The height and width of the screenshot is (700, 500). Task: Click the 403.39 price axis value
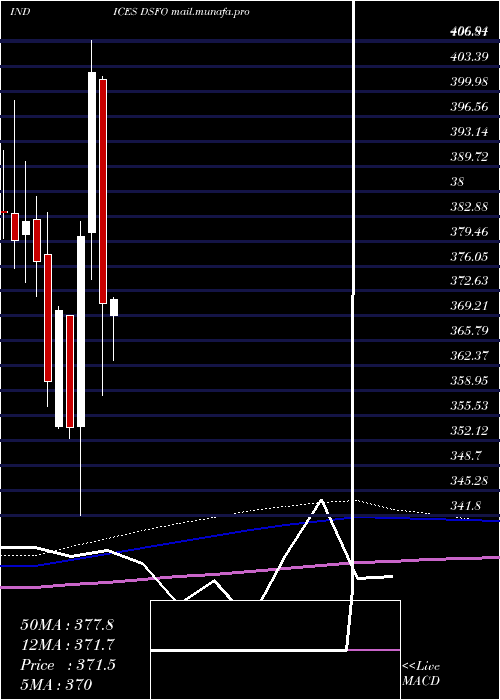pyautogui.click(x=470, y=57)
